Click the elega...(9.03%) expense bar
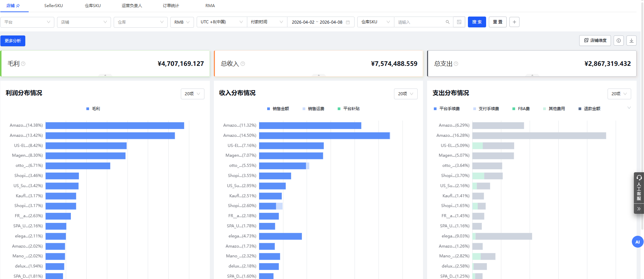Viewport: 644px width, 279px height. coord(502,236)
